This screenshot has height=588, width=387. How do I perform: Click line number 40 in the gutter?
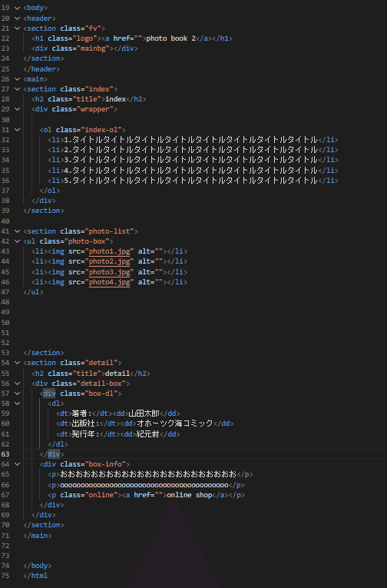(5, 221)
